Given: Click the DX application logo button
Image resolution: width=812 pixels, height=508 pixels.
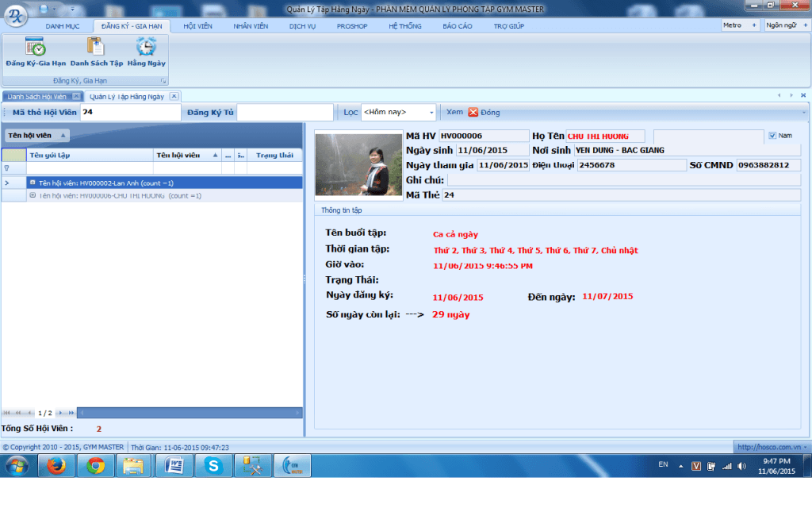Looking at the screenshot, I should [14, 15].
